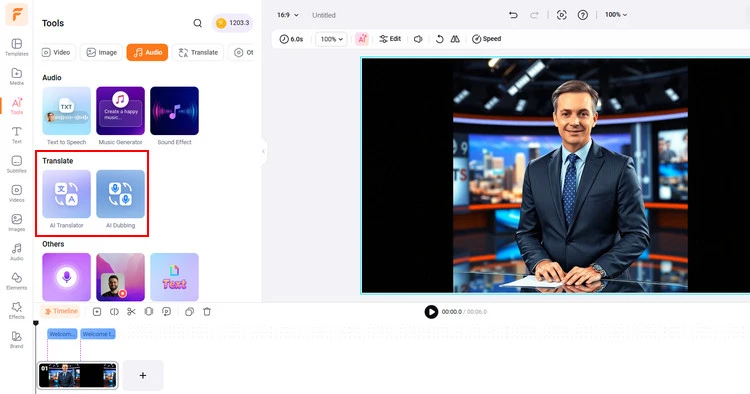The width and height of the screenshot is (750, 394).
Task: Open the Sound Effect tool
Action: pos(175,116)
